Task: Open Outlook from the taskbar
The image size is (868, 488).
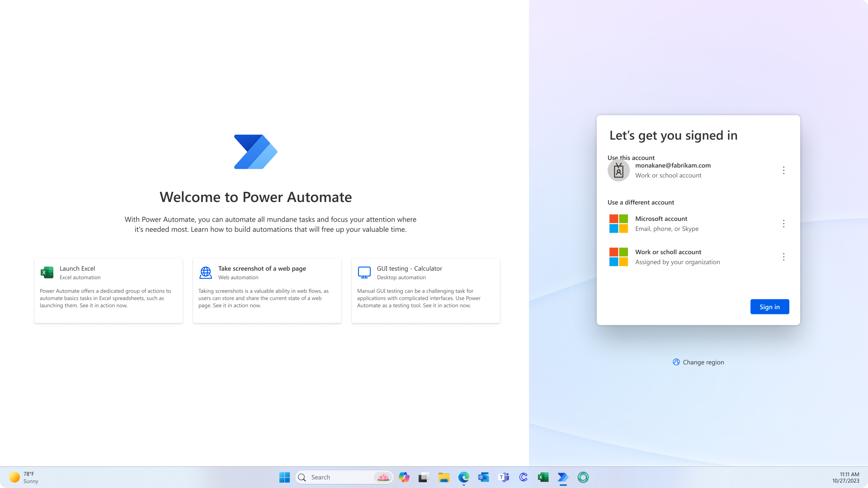Action: click(x=484, y=477)
